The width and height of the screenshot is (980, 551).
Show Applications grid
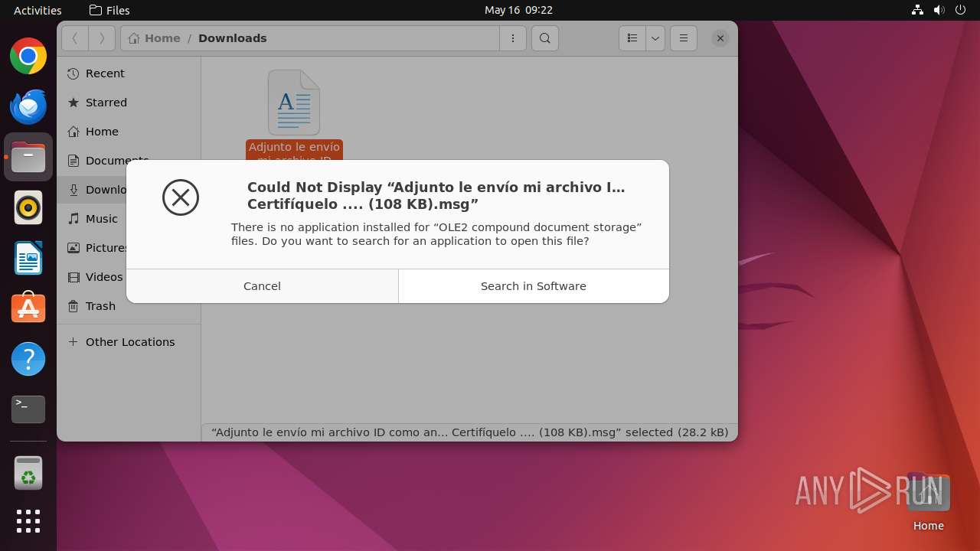28,521
